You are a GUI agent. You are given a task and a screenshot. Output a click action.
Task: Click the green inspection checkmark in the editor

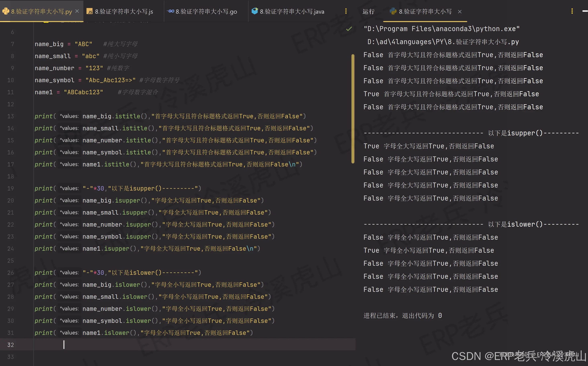(x=349, y=29)
